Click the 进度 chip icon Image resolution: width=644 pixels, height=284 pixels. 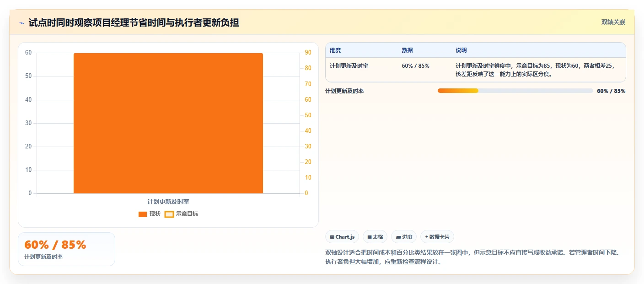coord(398,237)
